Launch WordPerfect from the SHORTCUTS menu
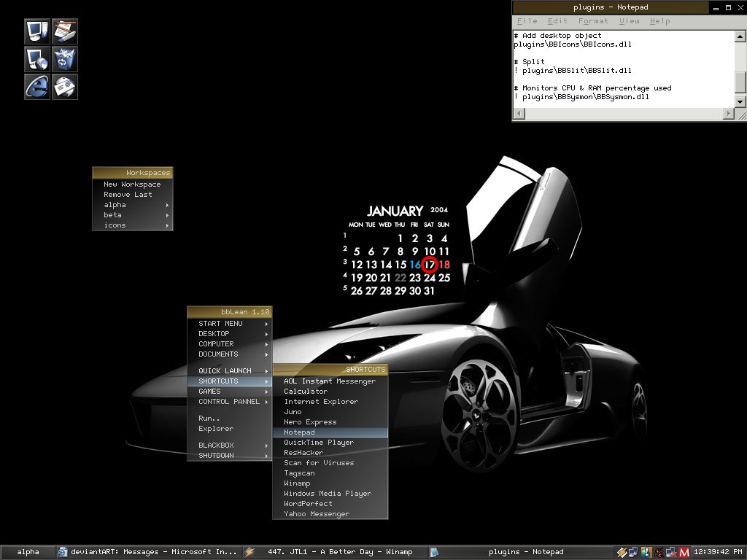The width and height of the screenshot is (747, 560). click(330, 504)
